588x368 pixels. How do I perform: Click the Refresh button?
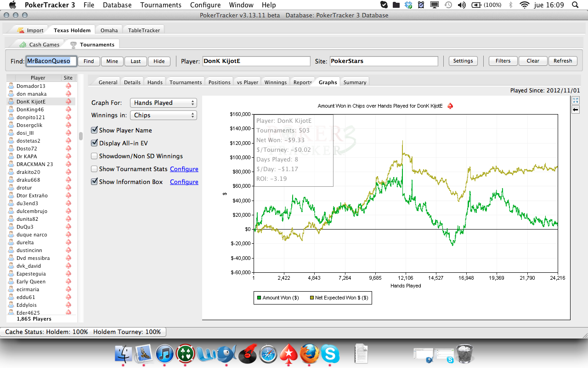563,61
